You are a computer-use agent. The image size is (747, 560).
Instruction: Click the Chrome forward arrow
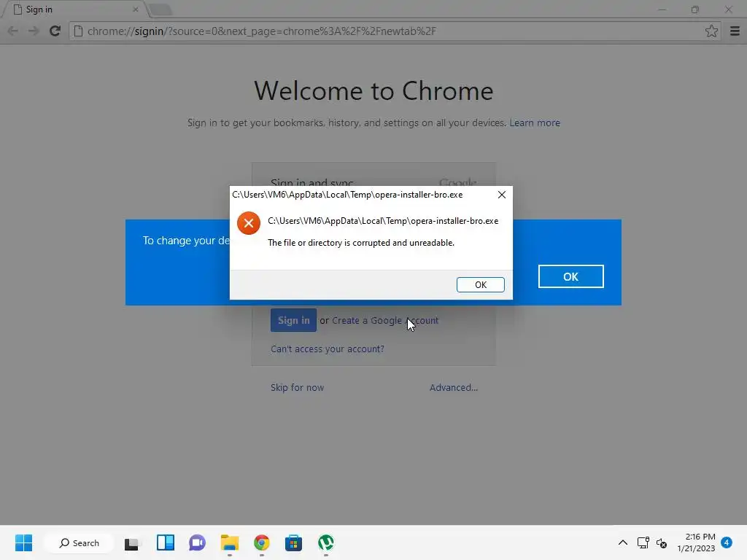[x=34, y=31]
